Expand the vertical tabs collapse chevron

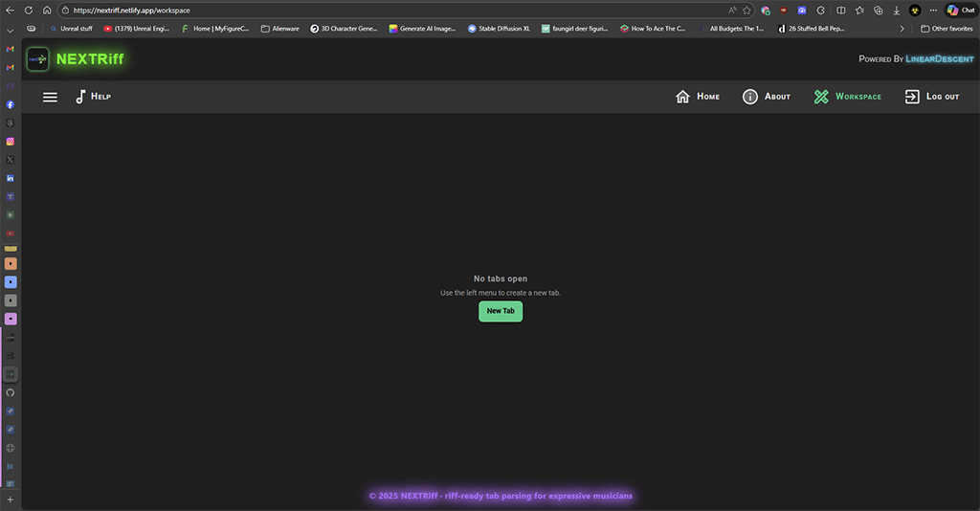coord(10,31)
